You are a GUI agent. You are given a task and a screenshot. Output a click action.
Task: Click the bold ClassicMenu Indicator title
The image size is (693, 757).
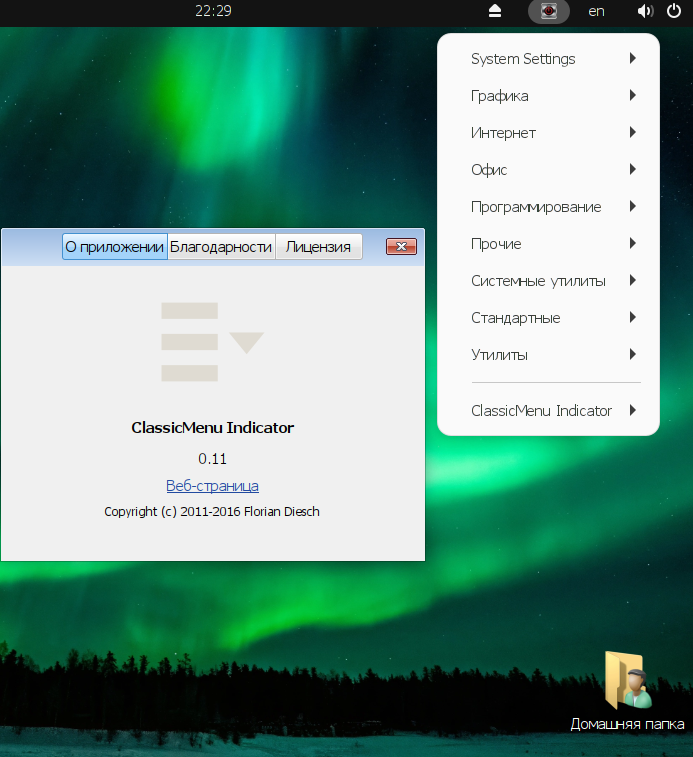(212, 427)
